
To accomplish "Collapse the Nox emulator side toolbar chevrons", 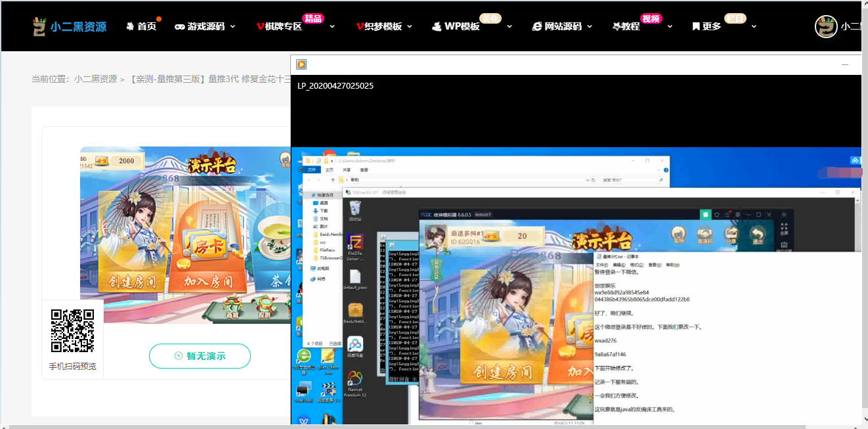I will pyautogui.click(x=784, y=214).
